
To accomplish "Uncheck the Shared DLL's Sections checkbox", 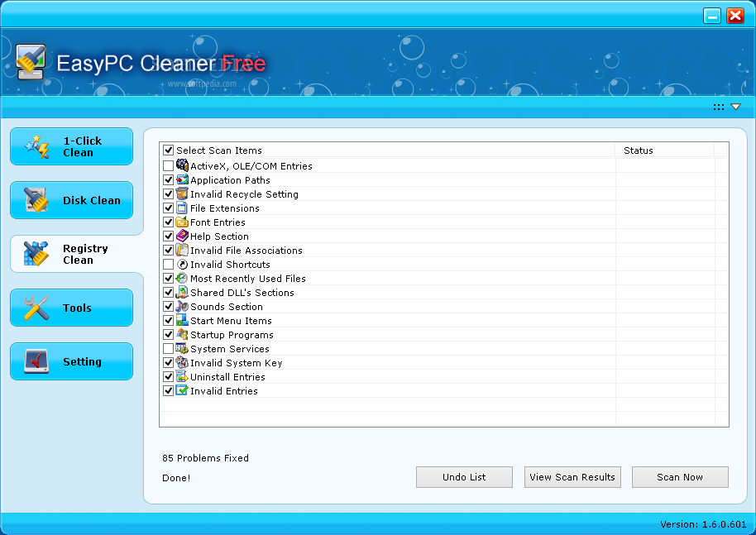I will tap(168, 292).
